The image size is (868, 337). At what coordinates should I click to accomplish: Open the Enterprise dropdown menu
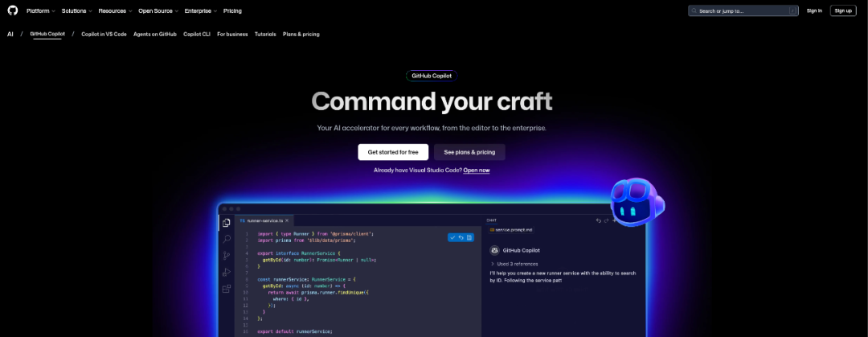200,10
